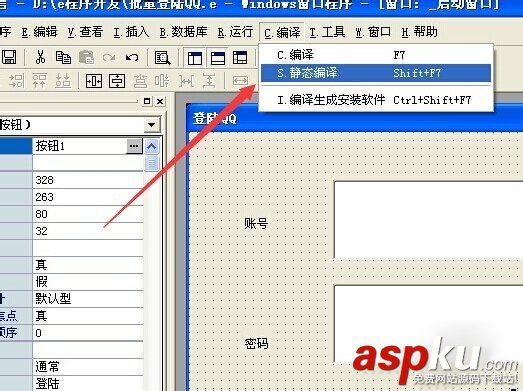Click the C.编译 menu header
Screen dimensions: 523x391
(x=282, y=33)
